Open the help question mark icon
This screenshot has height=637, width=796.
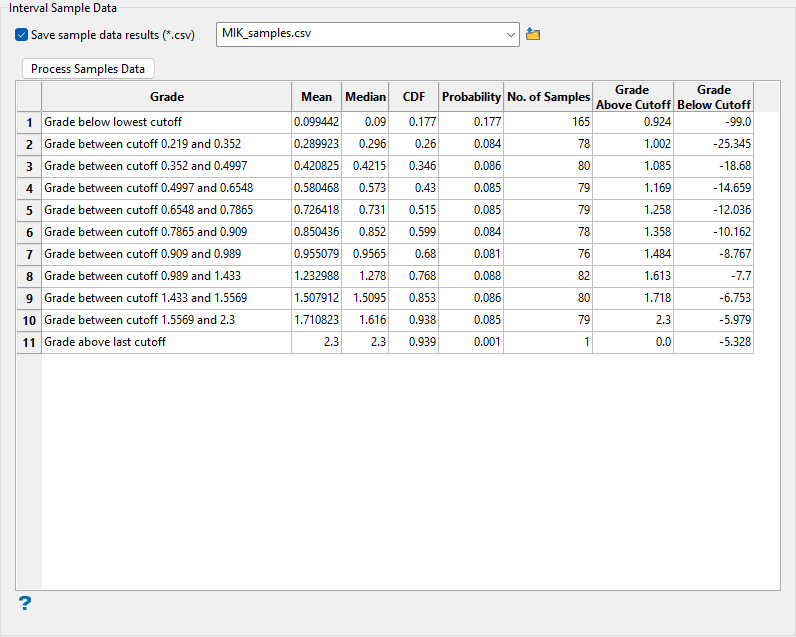(x=25, y=603)
